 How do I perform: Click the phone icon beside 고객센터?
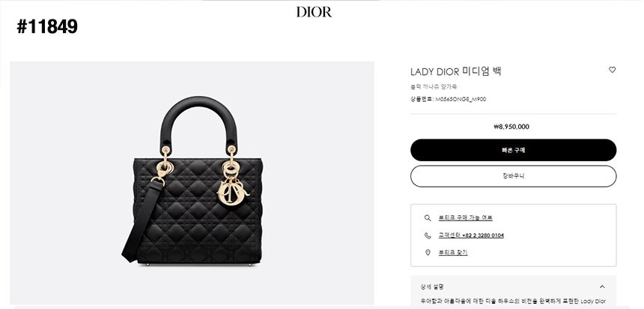[428, 235]
